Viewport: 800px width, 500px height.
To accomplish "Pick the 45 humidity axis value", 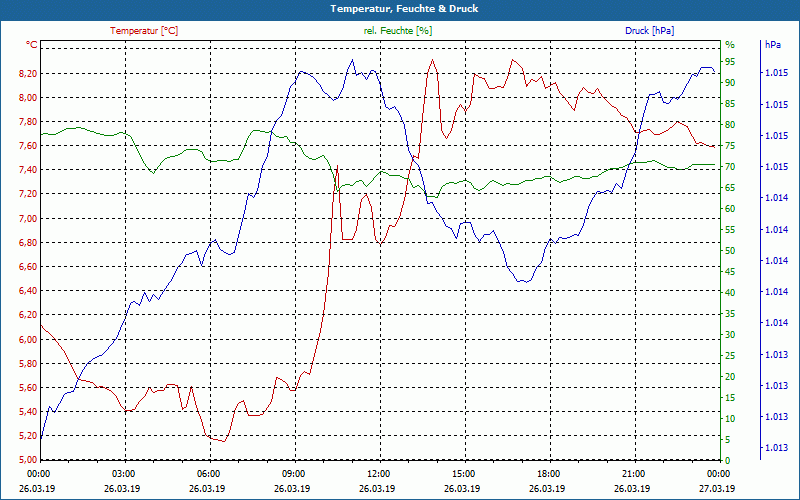I will (x=730, y=272).
